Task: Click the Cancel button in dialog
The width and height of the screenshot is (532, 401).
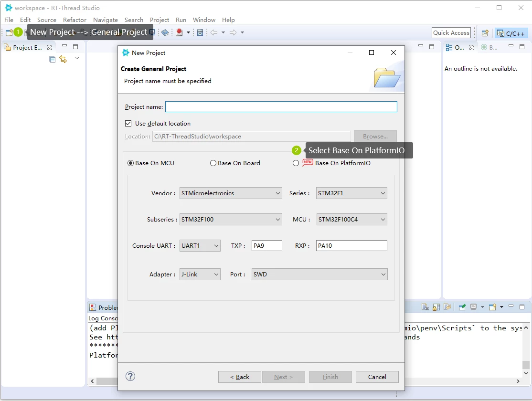Action: point(377,377)
